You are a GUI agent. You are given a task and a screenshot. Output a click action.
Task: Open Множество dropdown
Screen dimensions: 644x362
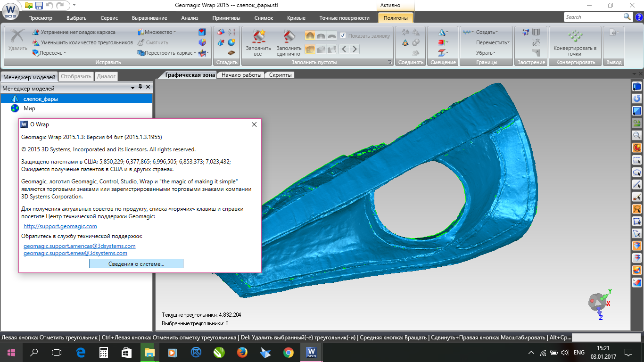click(x=157, y=32)
